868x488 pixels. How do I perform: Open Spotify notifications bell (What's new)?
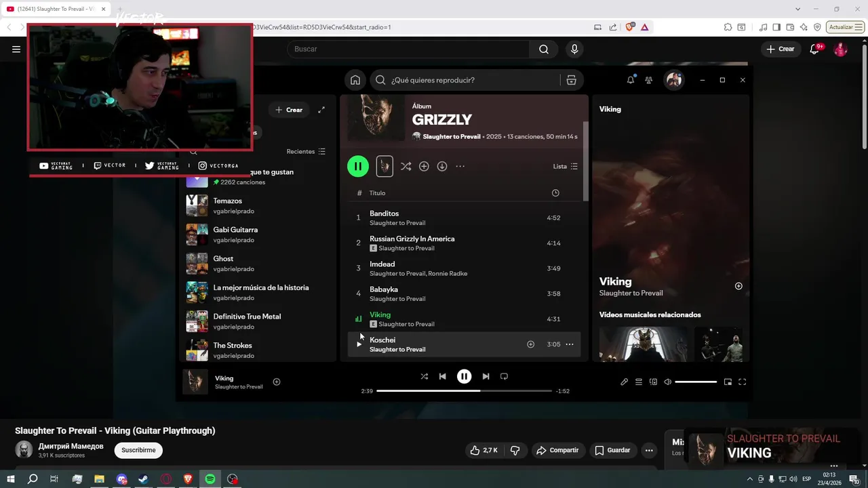coord(631,80)
